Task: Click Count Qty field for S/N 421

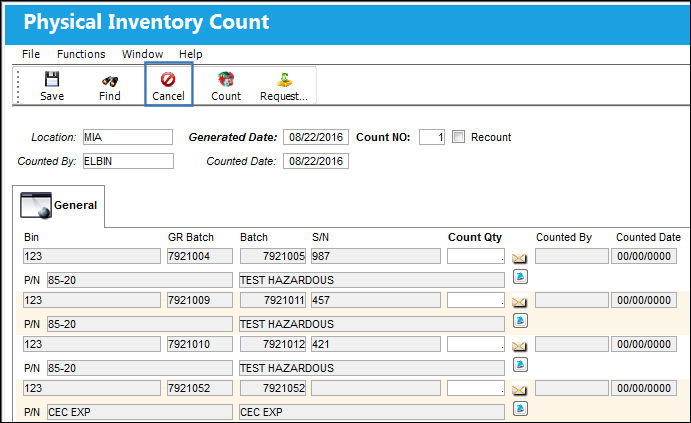Action: [476, 344]
